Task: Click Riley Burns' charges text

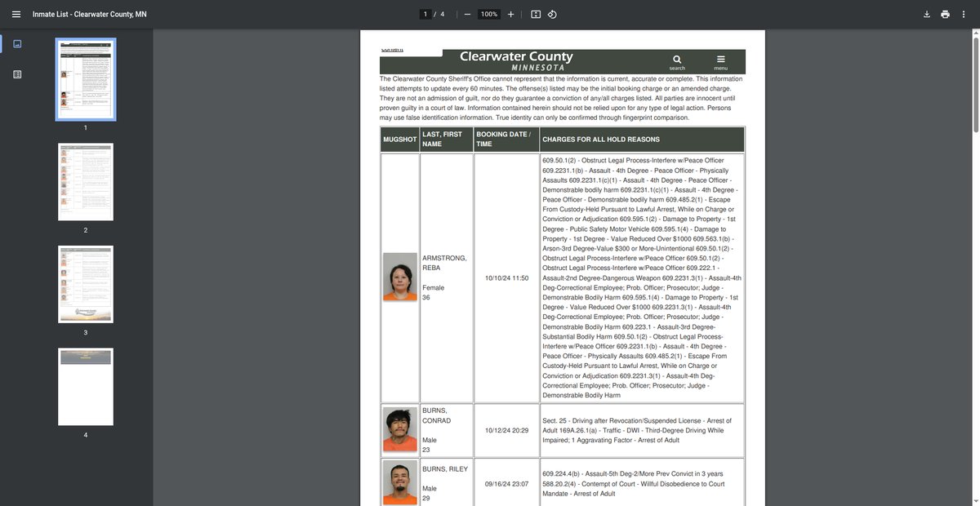Action: 634,483
